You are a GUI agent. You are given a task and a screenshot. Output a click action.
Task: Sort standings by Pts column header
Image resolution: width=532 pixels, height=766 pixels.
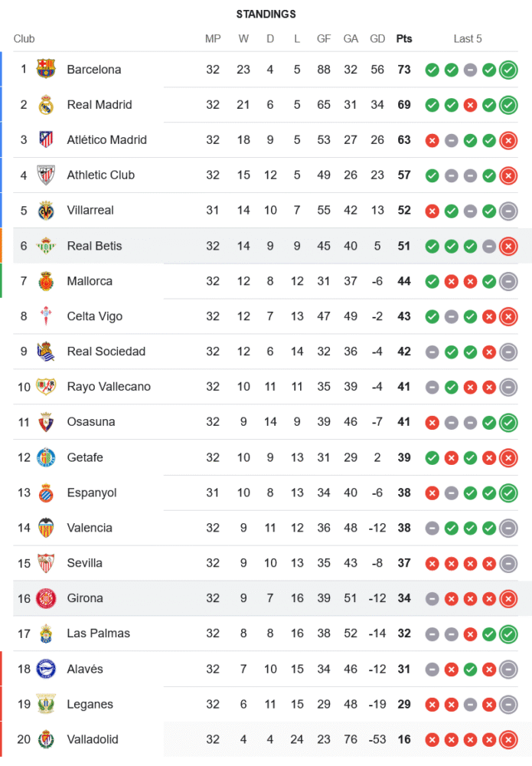[403, 39]
